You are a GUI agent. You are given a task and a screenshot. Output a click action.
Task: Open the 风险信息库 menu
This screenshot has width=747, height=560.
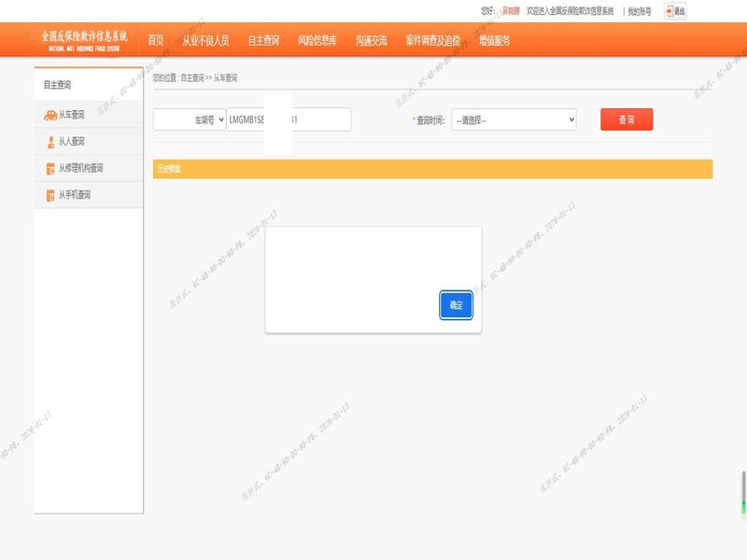click(x=317, y=40)
